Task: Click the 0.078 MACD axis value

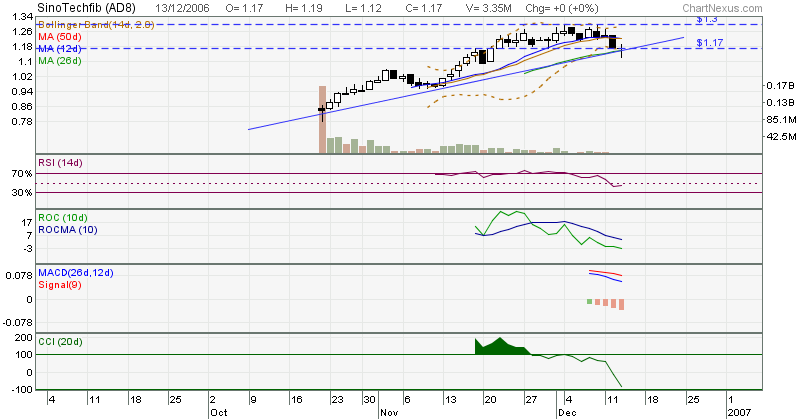Action: coord(19,276)
